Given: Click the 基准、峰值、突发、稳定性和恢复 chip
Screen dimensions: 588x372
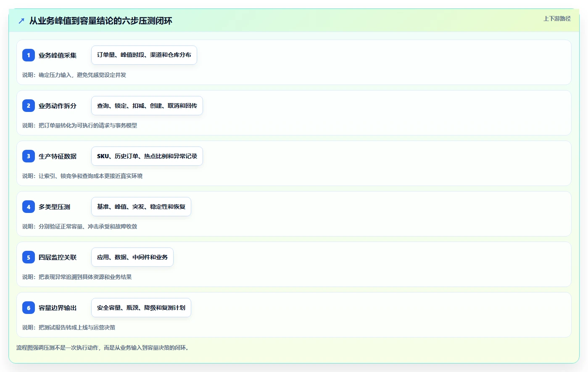Looking at the screenshot, I should click(141, 207).
